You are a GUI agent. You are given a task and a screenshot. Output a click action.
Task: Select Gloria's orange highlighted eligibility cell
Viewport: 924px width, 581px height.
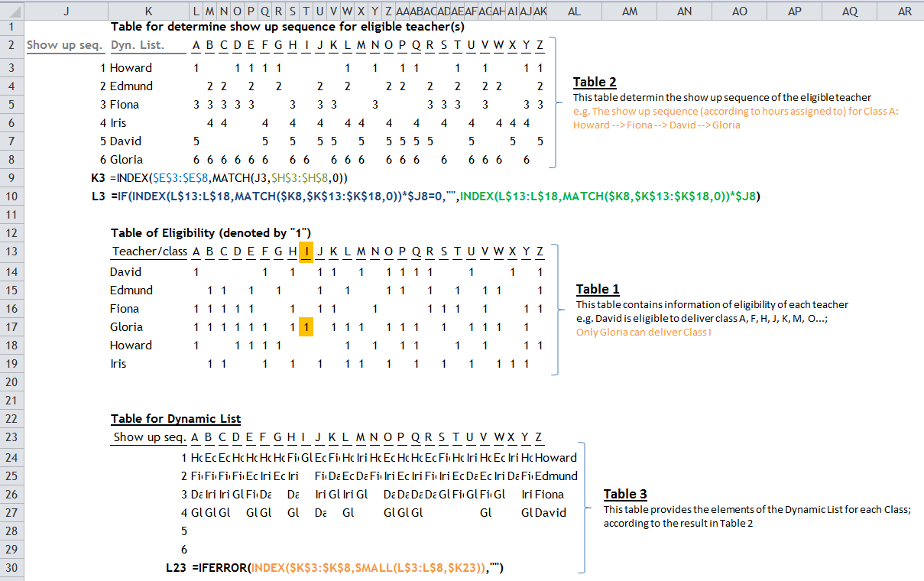306,327
